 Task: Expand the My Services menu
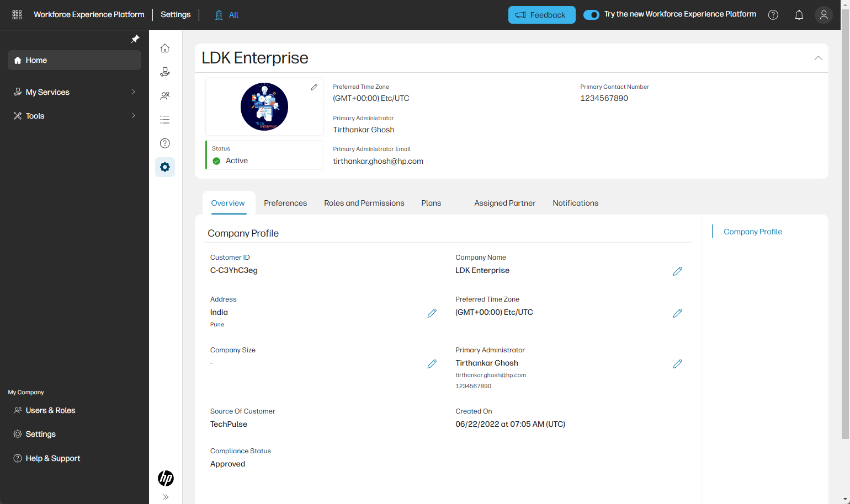point(75,92)
